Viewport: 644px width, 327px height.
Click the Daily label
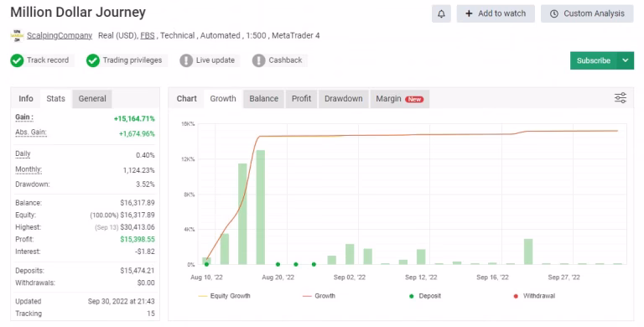coord(23,154)
